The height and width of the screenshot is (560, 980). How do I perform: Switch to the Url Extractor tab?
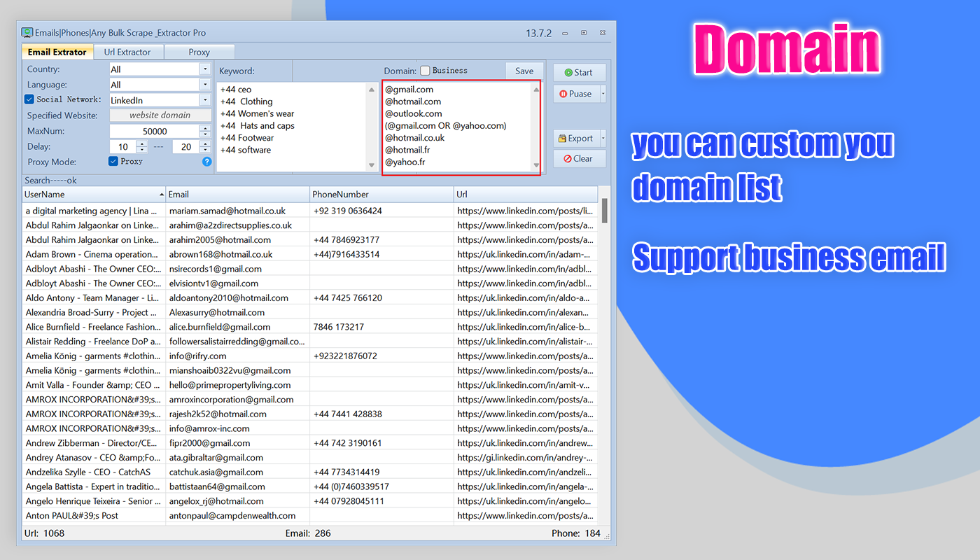(x=127, y=52)
